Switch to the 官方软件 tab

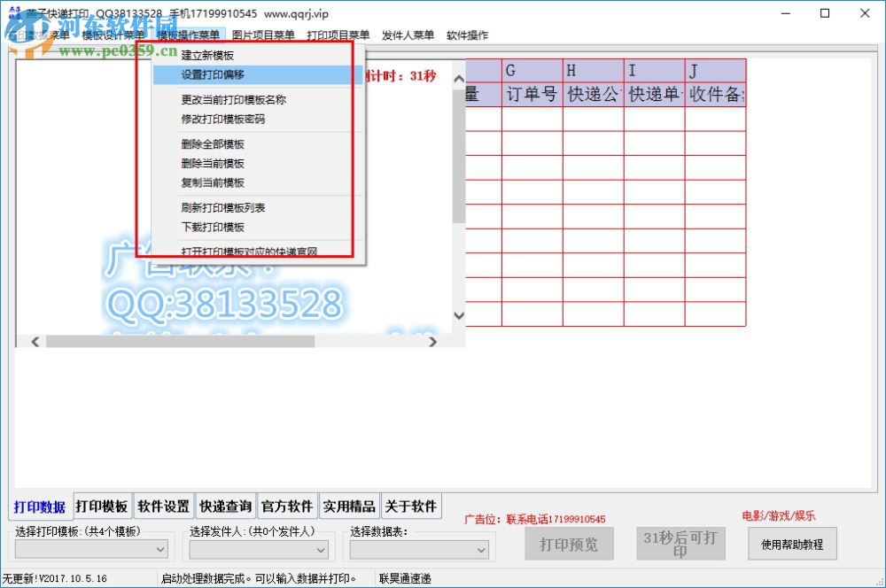pyautogui.click(x=287, y=507)
